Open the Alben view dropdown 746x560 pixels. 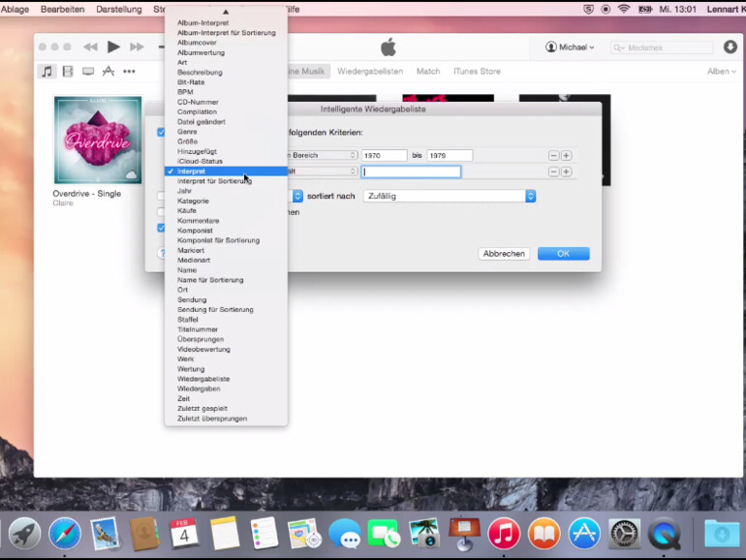[721, 72]
